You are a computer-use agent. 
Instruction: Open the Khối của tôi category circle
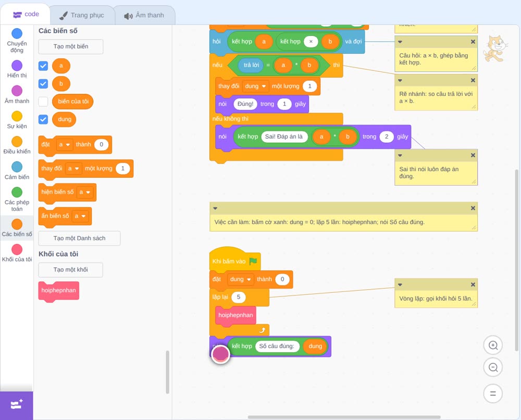[17, 250]
